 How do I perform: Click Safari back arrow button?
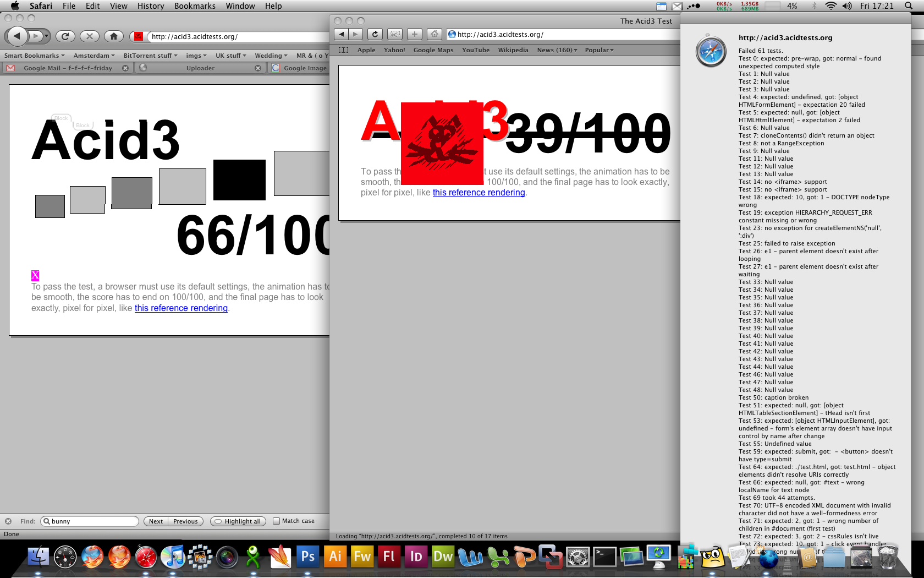pyautogui.click(x=342, y=34)
